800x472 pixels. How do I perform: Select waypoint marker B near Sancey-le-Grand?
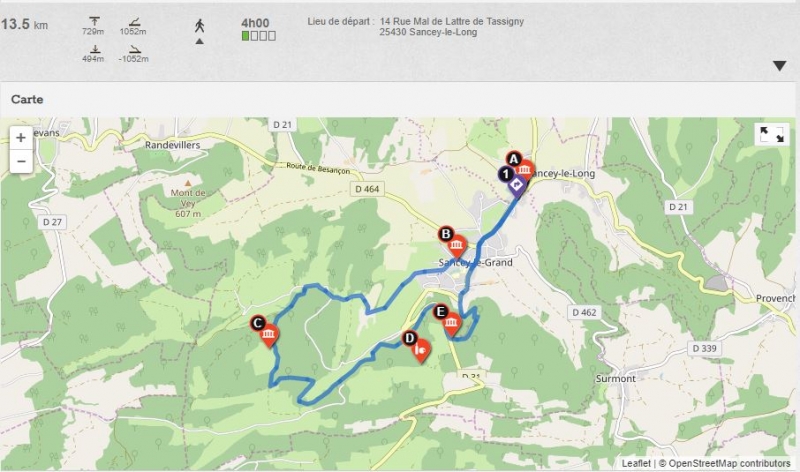(x=453, y=243)
